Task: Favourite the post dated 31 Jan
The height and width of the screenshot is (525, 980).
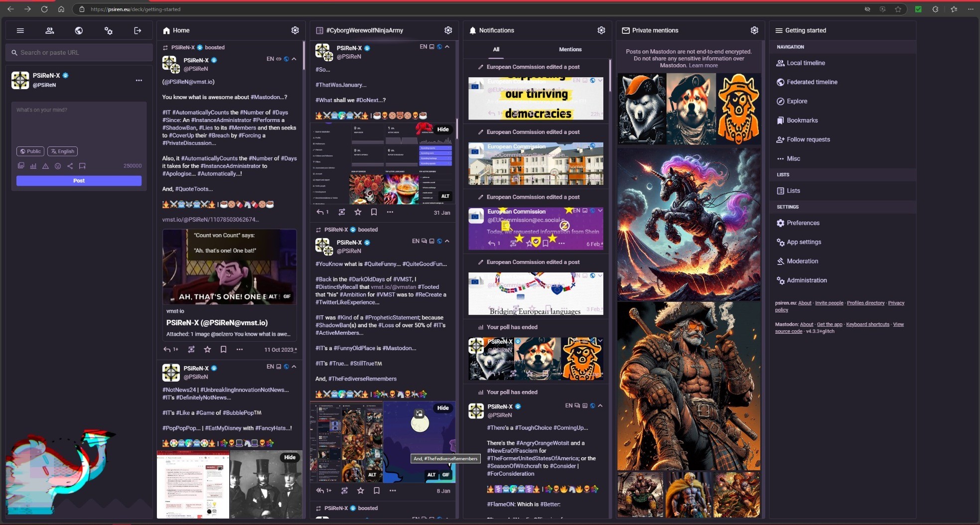Action: coord(358,212)
